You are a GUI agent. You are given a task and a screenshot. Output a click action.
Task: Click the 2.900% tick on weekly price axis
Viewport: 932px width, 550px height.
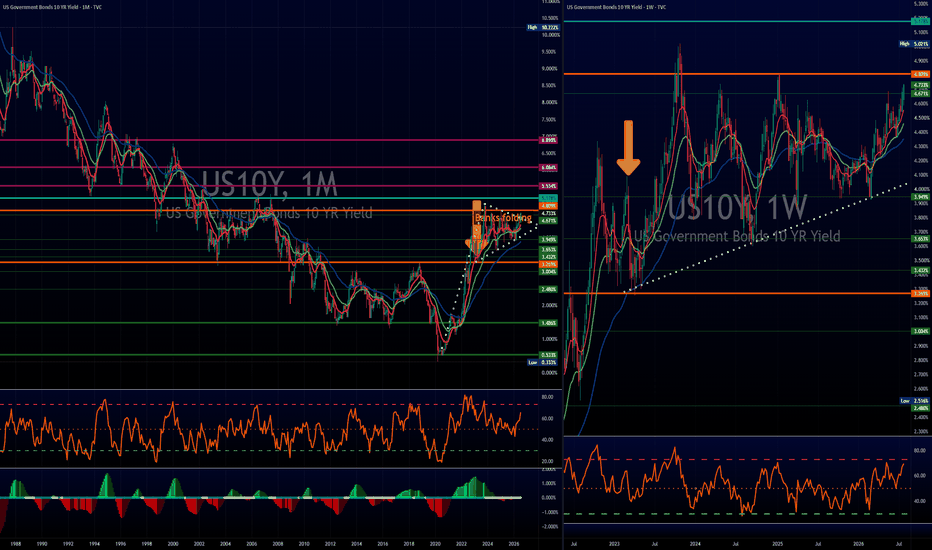coord(921,345)
